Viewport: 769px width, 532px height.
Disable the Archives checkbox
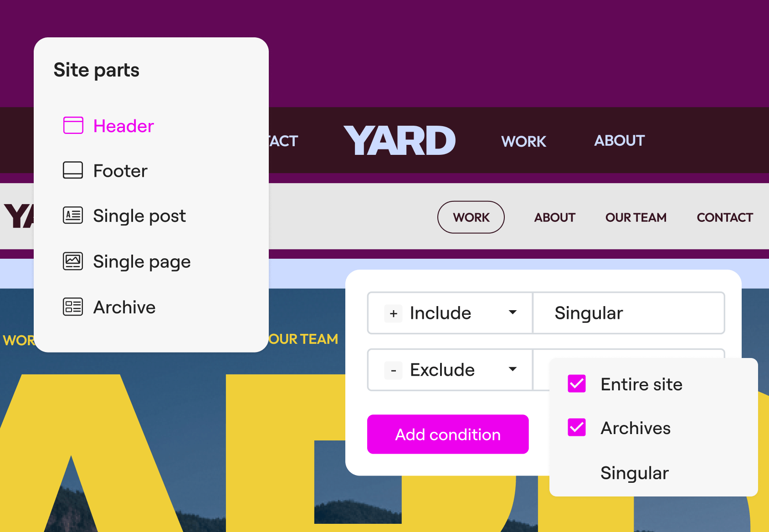click(577, 428)
